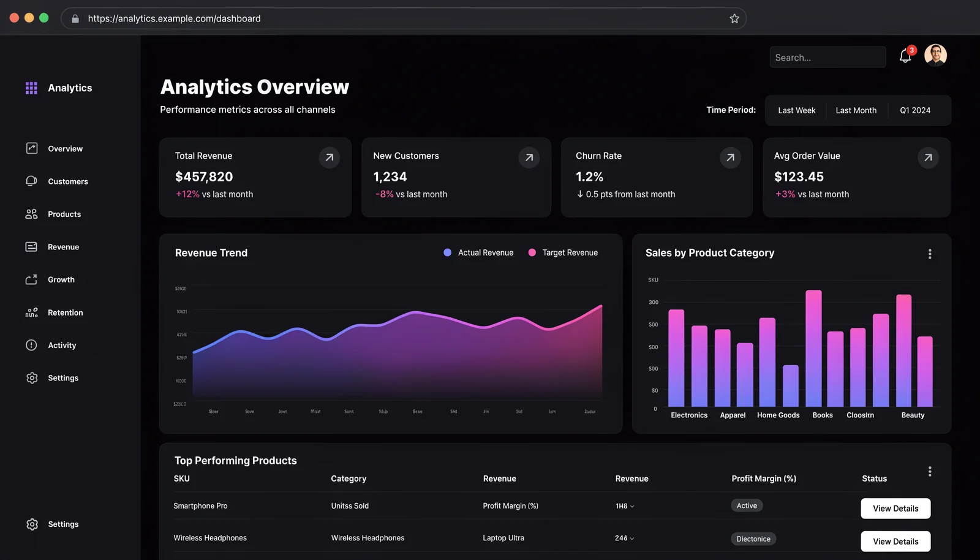Click the Laptop Ultra cell
Viewport: 980px width, 560px height.
[503, 538]
